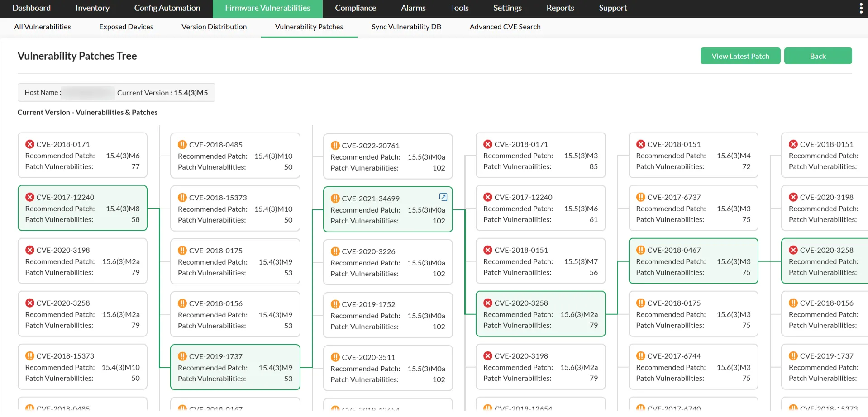Switch to Exposed Devices subtab

tap(126, 27)
